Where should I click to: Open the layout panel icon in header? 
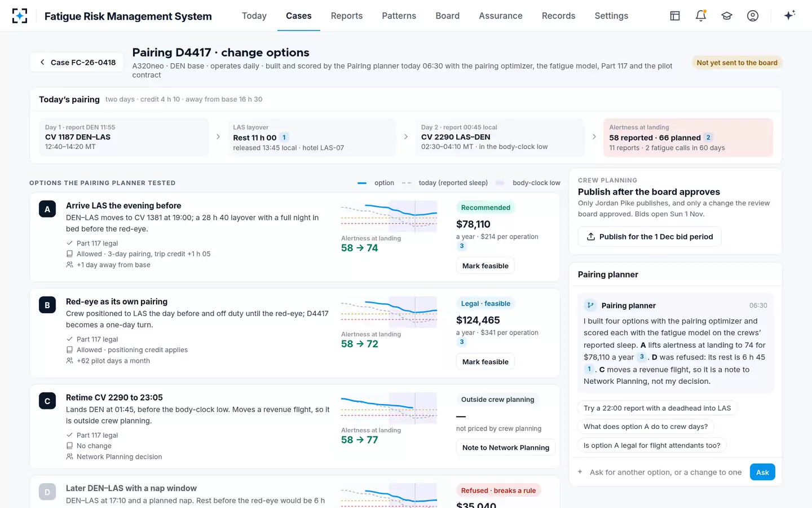point(674,16)
